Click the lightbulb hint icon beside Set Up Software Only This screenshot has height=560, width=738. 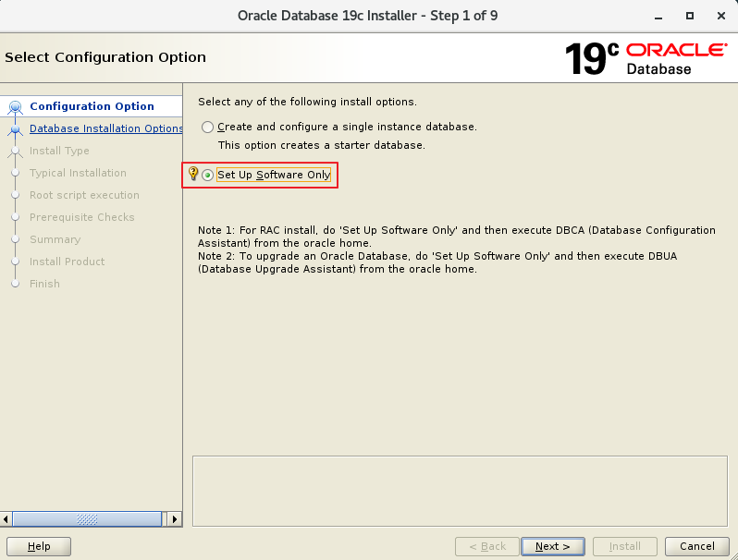coord(193,174)
